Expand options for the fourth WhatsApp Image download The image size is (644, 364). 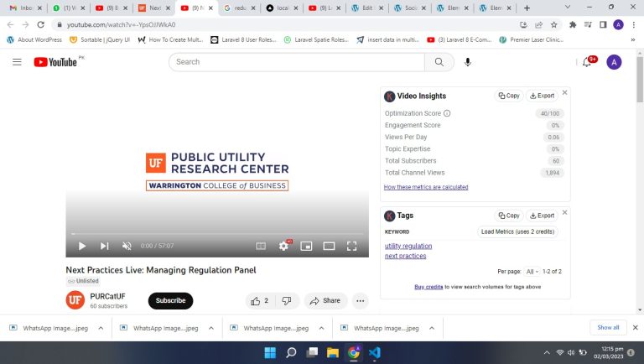(432, 328)
